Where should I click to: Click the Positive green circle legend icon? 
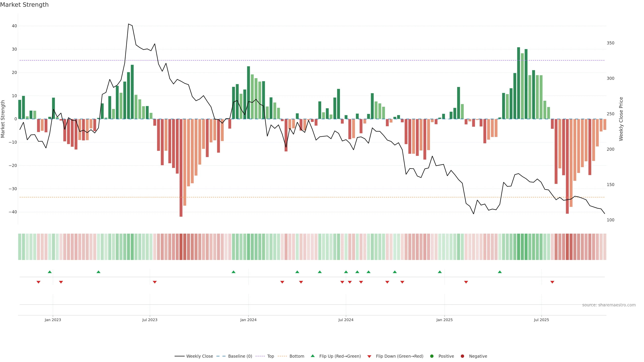click(x=432, y=356)
